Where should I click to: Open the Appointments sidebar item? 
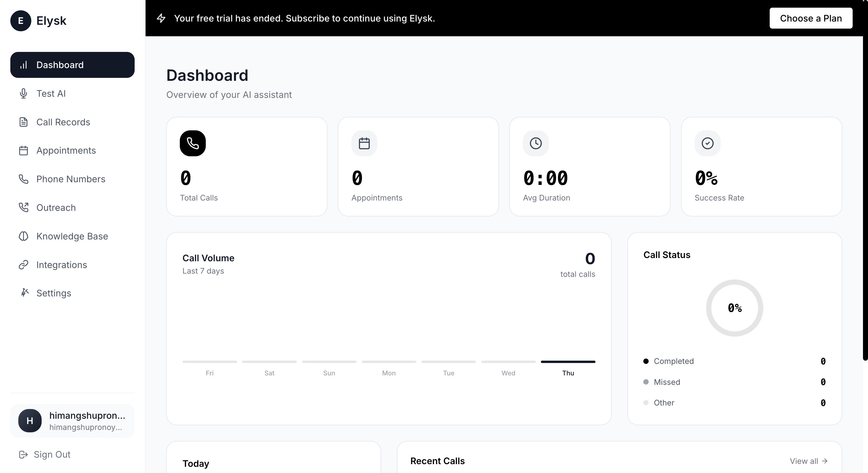click(66, 150)
